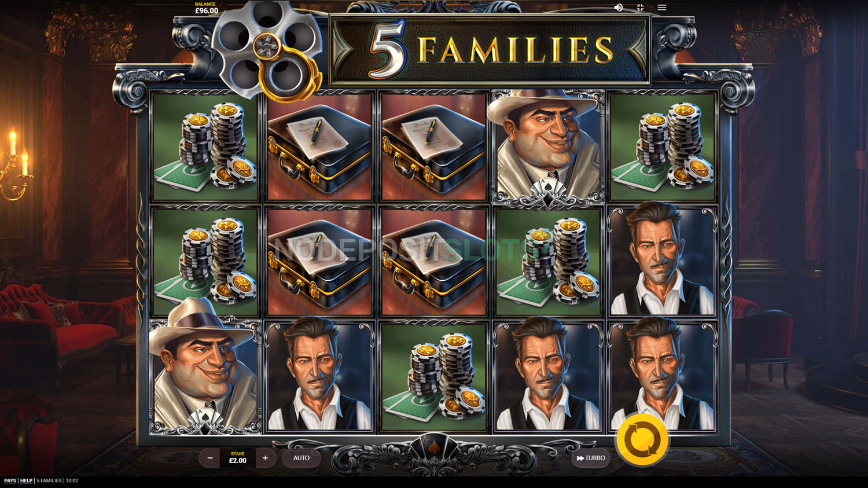Spin the reels with yellow button
Screen dimensions: 868x488
[642, 440]
